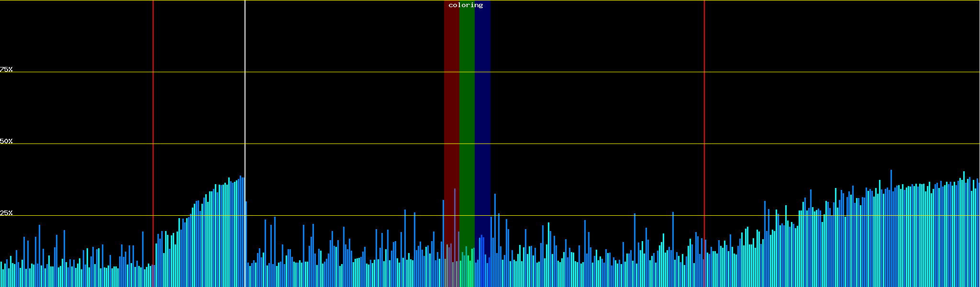Click the 50% axis label
This screenshot has width=980, height=287.
point(6,141)
